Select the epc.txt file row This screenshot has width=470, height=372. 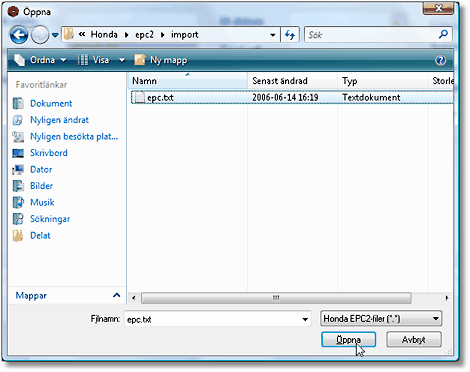[292, 97]
